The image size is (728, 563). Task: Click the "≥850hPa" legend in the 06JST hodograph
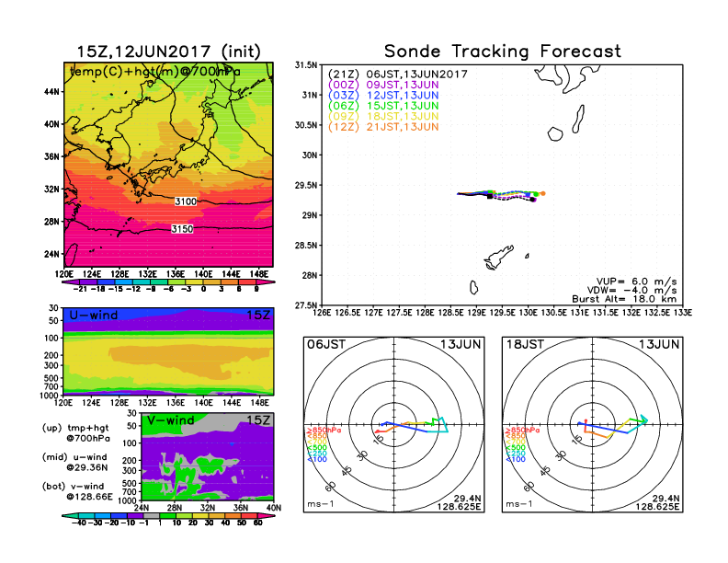click(324, 431)
